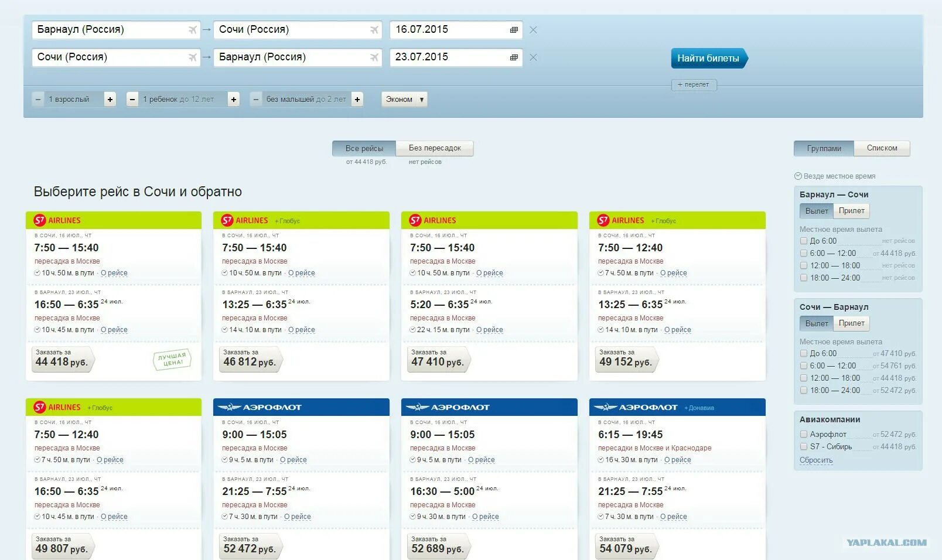Increase adult passenger count

tap(110, 100)
